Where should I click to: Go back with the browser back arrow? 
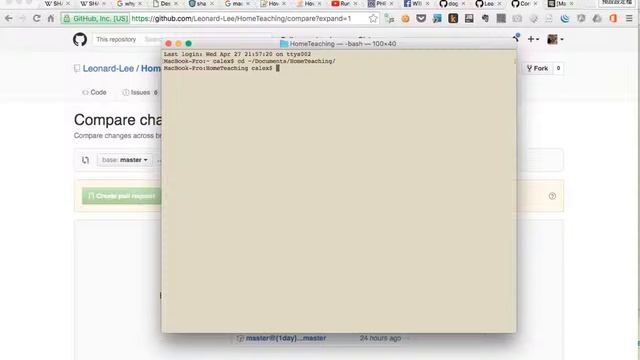(x=8, y=18)
